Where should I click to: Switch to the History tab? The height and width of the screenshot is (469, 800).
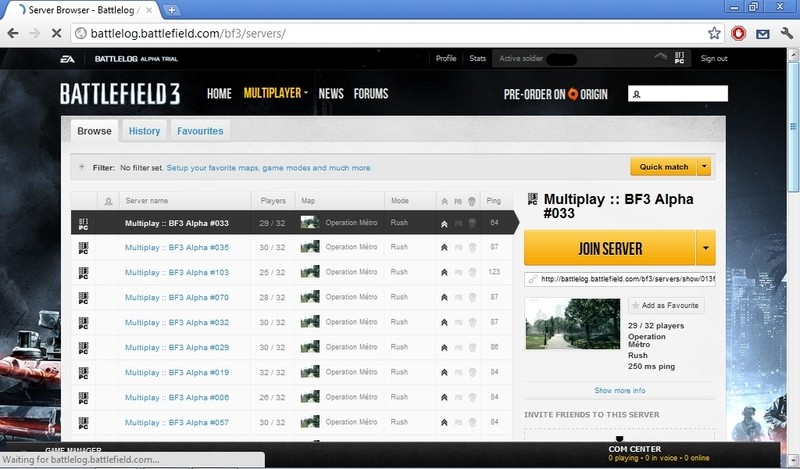pyautogui.click(x=144, y=131)
